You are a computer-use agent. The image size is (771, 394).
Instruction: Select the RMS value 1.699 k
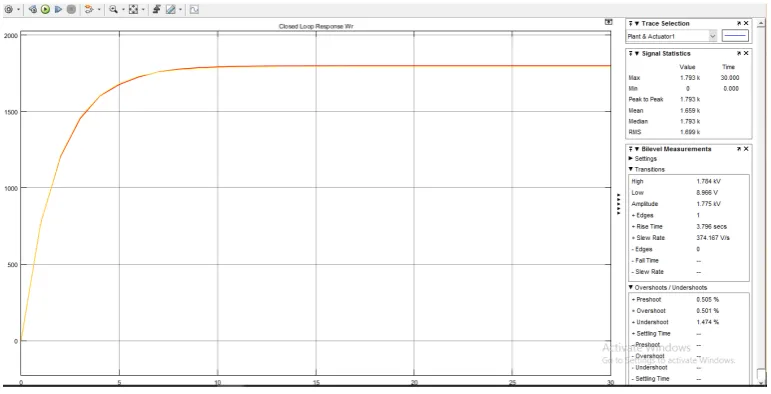coord(690,132)
